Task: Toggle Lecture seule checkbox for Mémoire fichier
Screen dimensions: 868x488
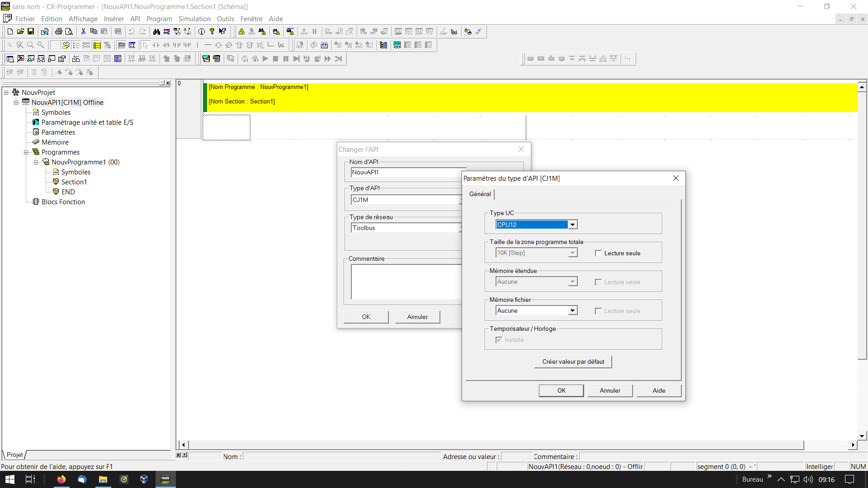Action: click(x=598, y=311)
